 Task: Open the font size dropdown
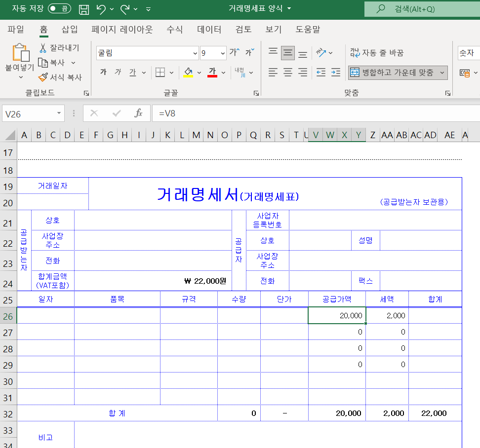pos(223,53)
